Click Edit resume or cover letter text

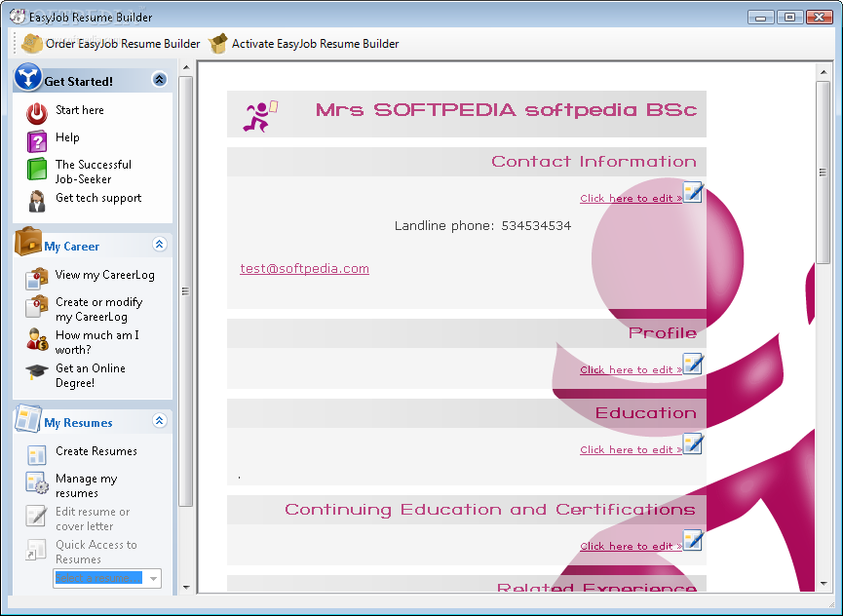point(93,520)
